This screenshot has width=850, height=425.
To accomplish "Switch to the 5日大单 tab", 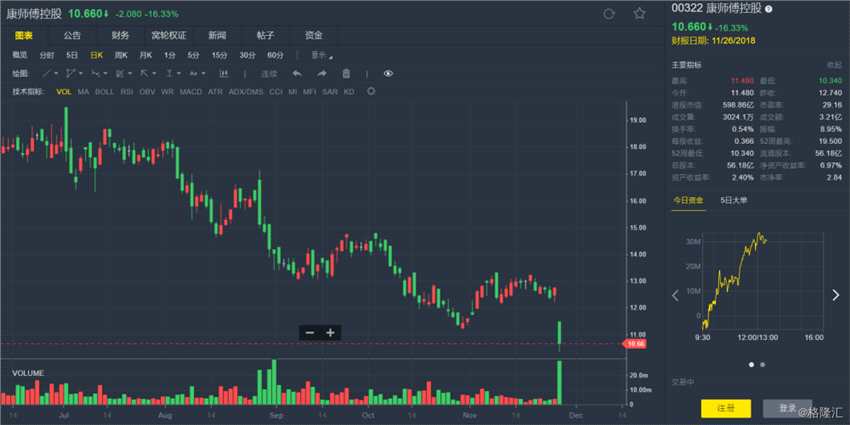I will [x=733, y=201].
